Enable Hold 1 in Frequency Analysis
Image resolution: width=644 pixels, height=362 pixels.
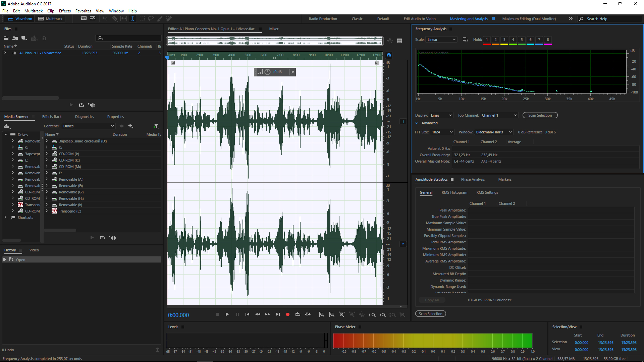487,40
